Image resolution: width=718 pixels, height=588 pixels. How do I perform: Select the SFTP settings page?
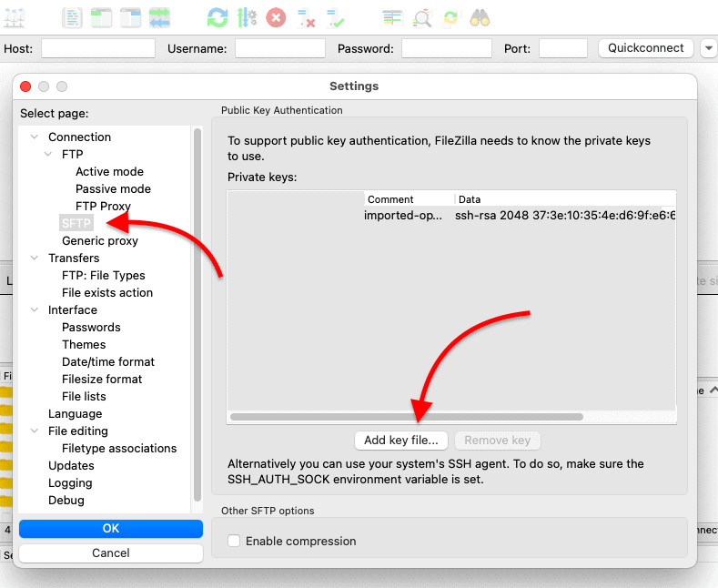click(76, 223)
